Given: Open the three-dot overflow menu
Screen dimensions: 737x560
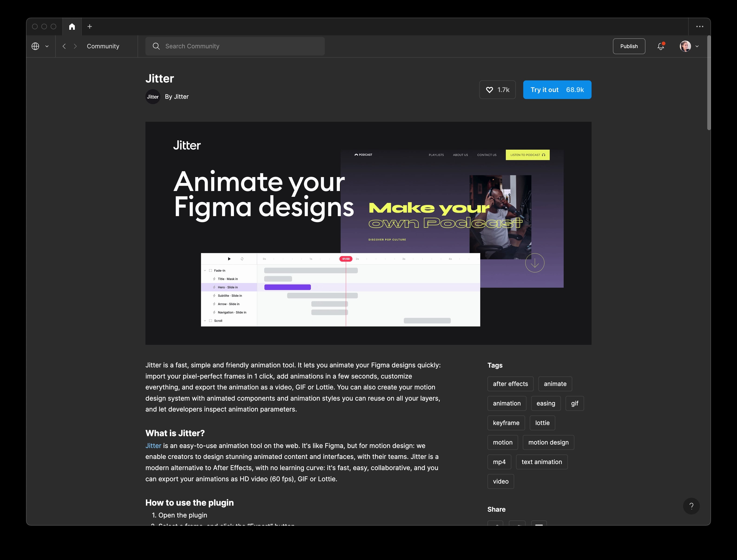Looking at the screenshot, I should click(700, 27).
